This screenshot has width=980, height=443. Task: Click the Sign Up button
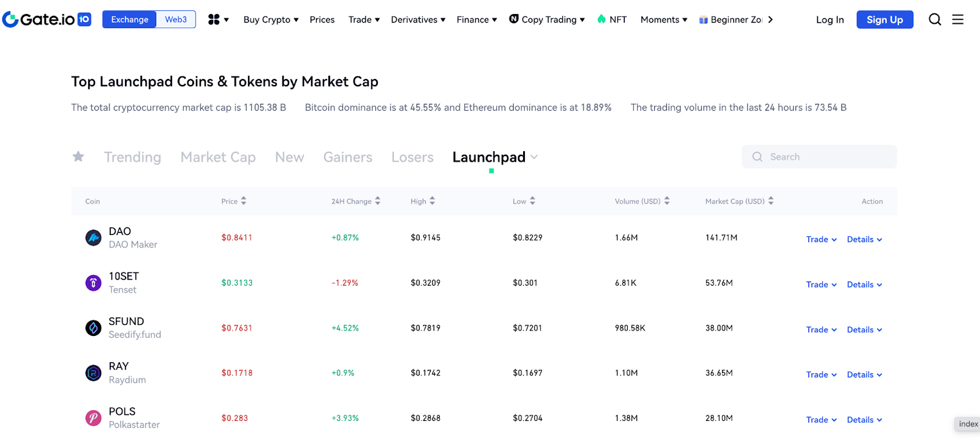pyautogui.click(x=884, y=20)
